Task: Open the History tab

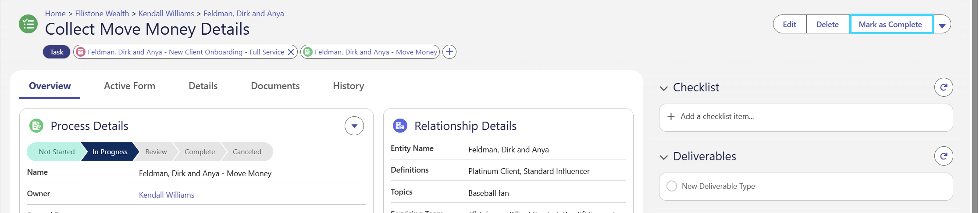Action: point(348,86)
